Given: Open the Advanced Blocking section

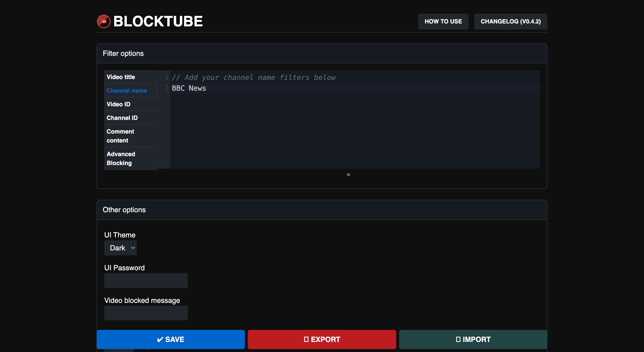Looking at the screenshot, I should [x=121, y=159].
